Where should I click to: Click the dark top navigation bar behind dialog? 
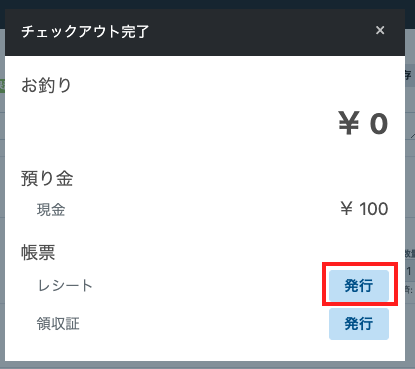click(207, 4)
